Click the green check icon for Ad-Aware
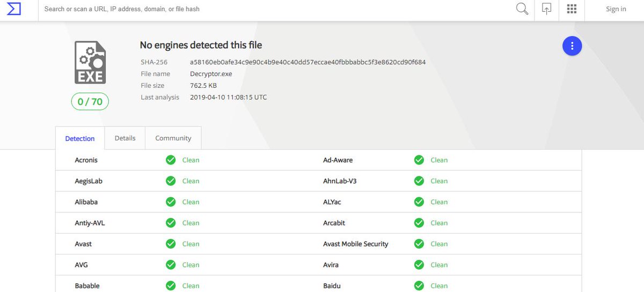Viewport: 644px width, 292px height. [419, 160]
